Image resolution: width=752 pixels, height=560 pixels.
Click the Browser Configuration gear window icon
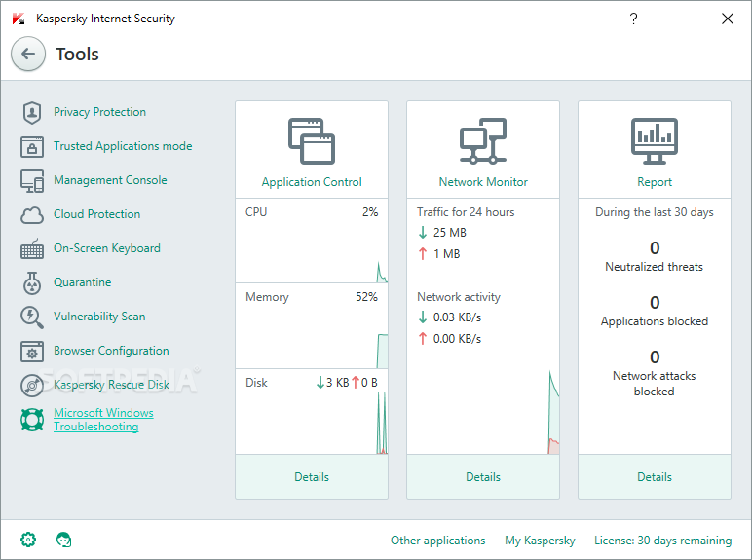(32, 352)
